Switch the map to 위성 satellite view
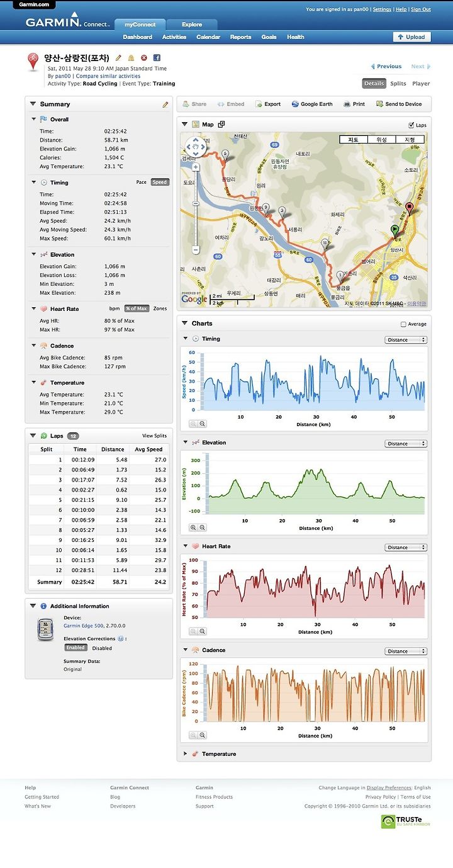Screen dimensions: 453x868 click(381, 140)
